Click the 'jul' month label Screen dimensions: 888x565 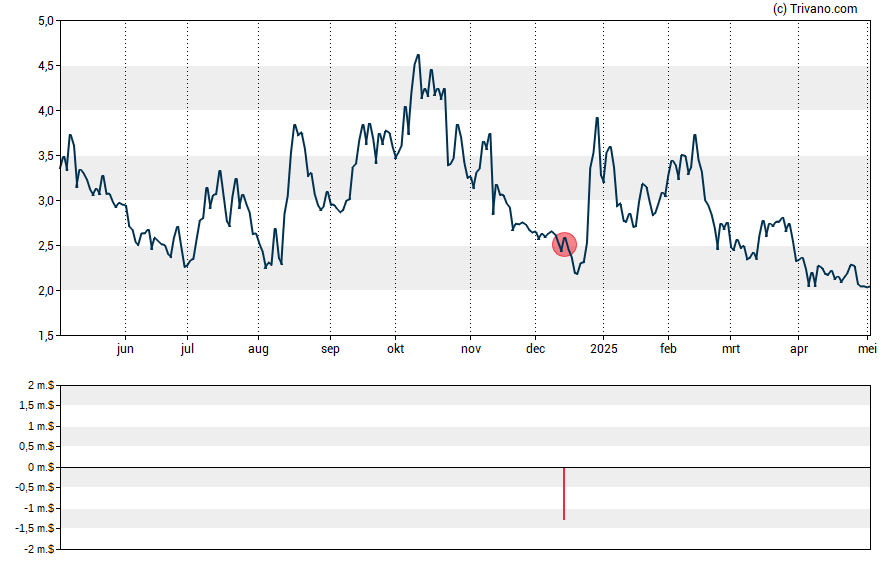click(x=187, y=349)
